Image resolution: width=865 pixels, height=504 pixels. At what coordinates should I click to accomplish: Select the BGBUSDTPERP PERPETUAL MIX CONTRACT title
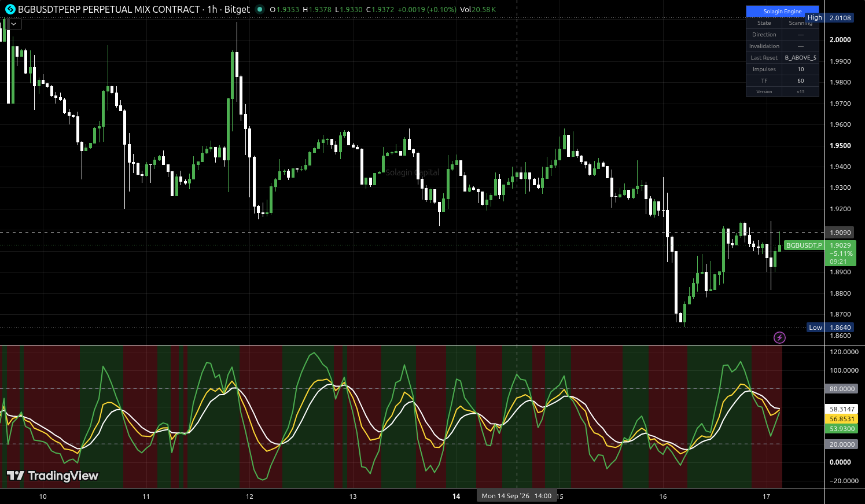pos(109,9)
